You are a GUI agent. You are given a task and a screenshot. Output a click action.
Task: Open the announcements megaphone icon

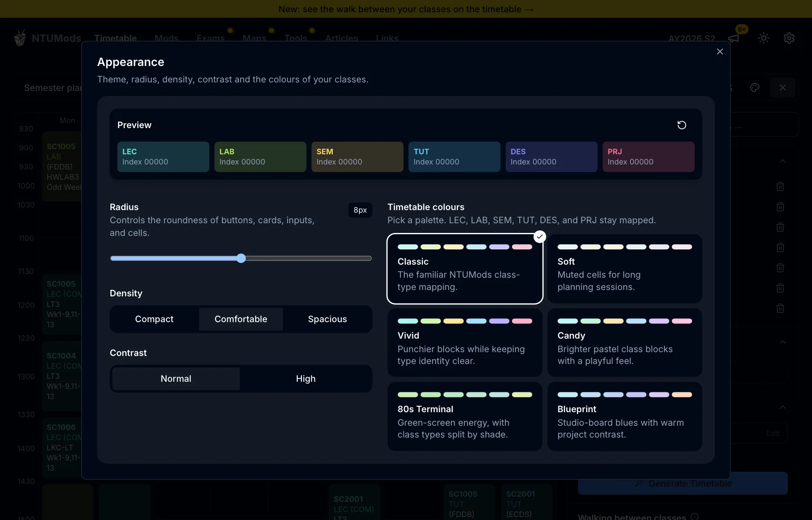(x=734, y=38)
